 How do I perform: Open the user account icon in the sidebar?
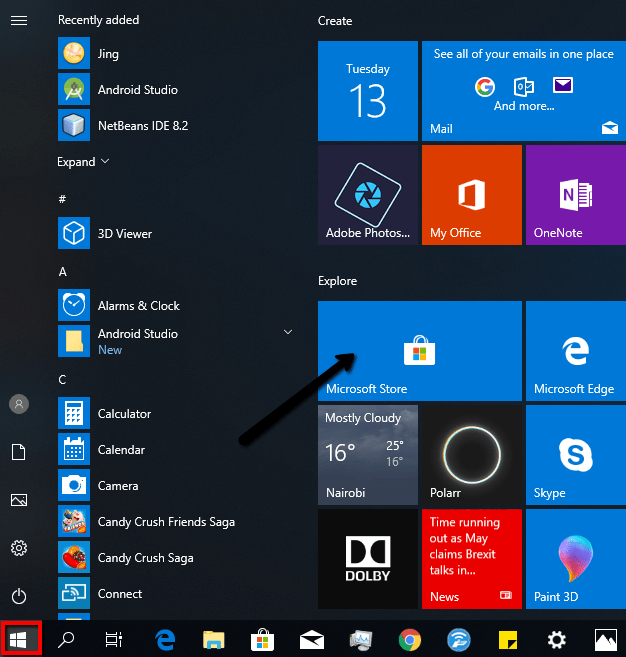point(19,404)
